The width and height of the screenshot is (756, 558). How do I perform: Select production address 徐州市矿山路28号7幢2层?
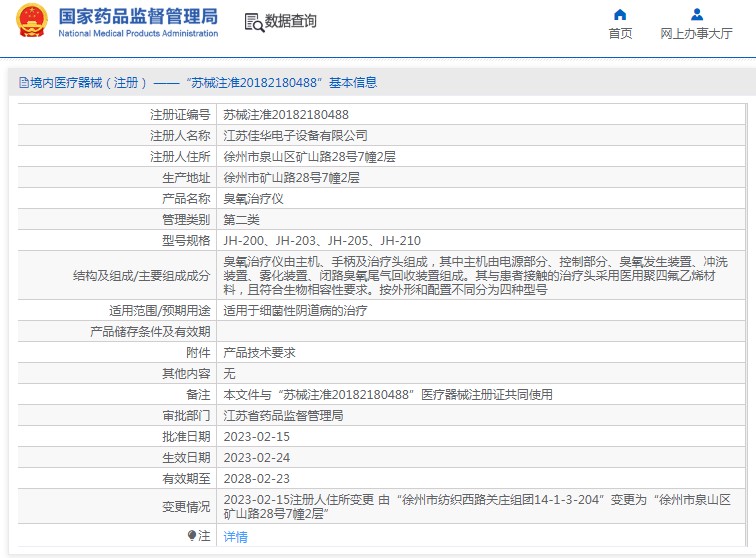click(x=291, y=177)
